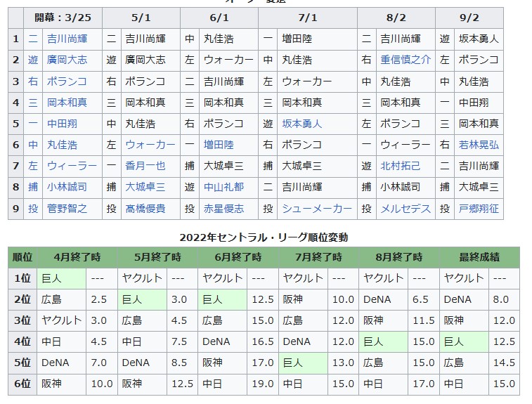Open 赤星優志 pitcher link
This screenshot has width=532, height=404.
tap(223, 208)
